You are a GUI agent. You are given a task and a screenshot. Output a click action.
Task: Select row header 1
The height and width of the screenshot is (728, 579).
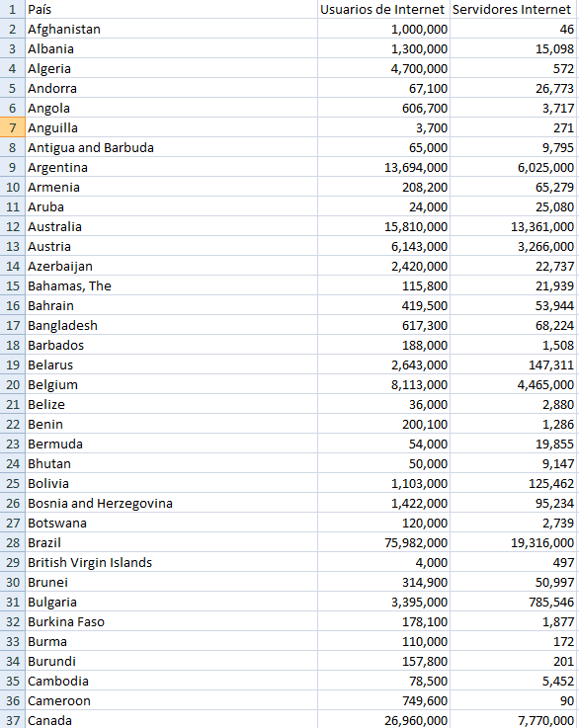(12, 9)
